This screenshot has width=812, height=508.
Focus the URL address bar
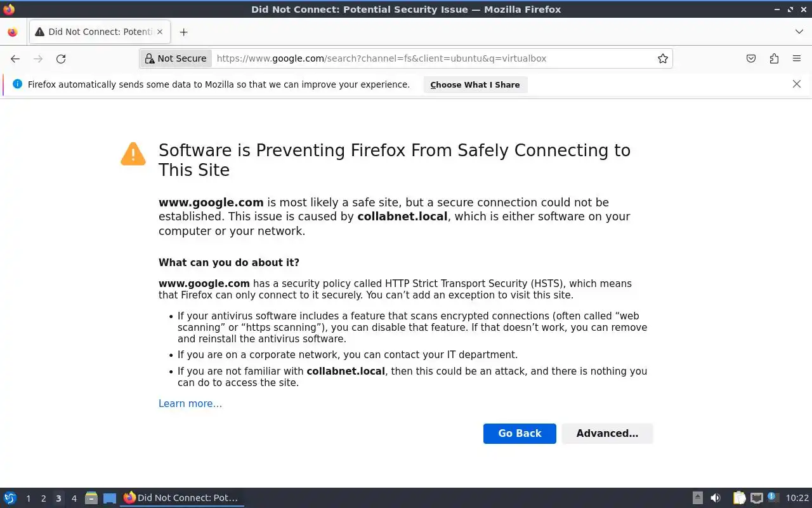431,58
